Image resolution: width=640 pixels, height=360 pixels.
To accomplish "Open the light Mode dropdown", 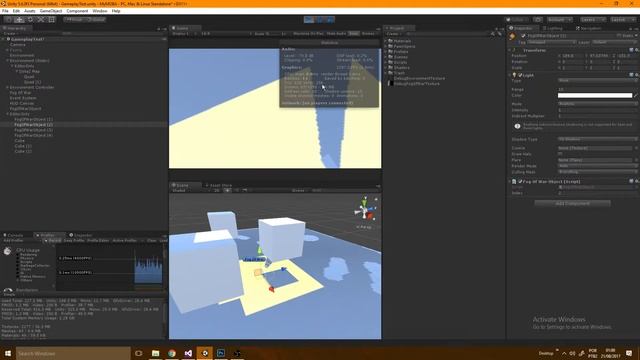I will click(598, 104).
